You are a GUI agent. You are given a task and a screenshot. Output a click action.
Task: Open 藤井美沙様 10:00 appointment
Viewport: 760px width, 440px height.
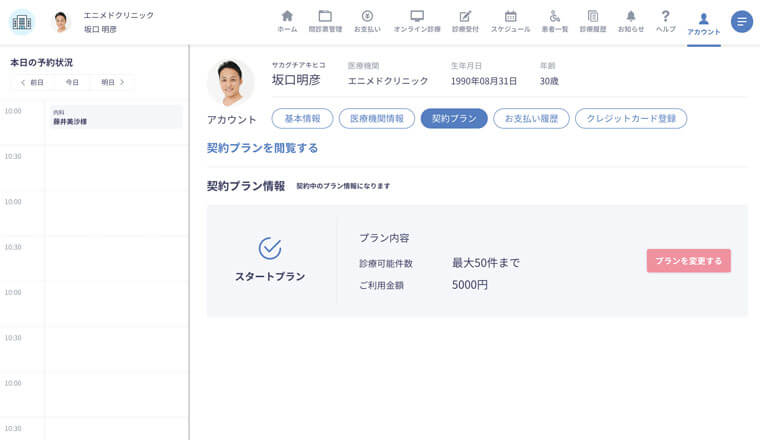(x=115, y=118)
